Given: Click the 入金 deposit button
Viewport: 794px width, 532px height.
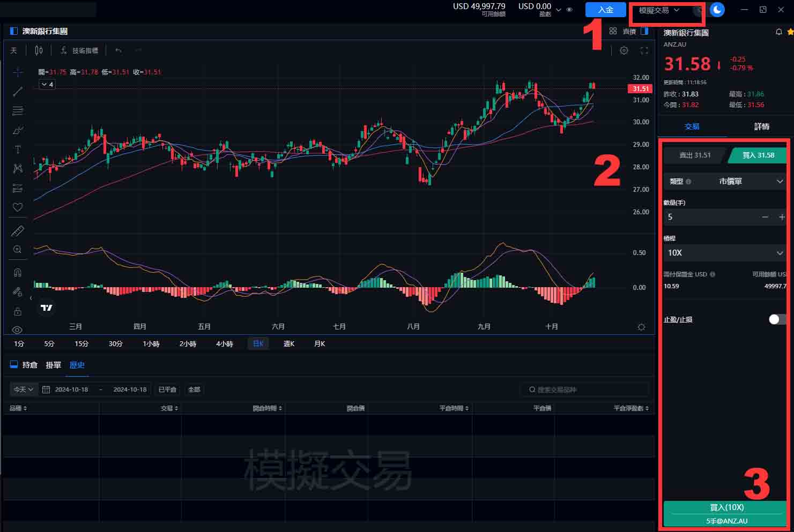Looking at the screenshot, I should [606, 10].
